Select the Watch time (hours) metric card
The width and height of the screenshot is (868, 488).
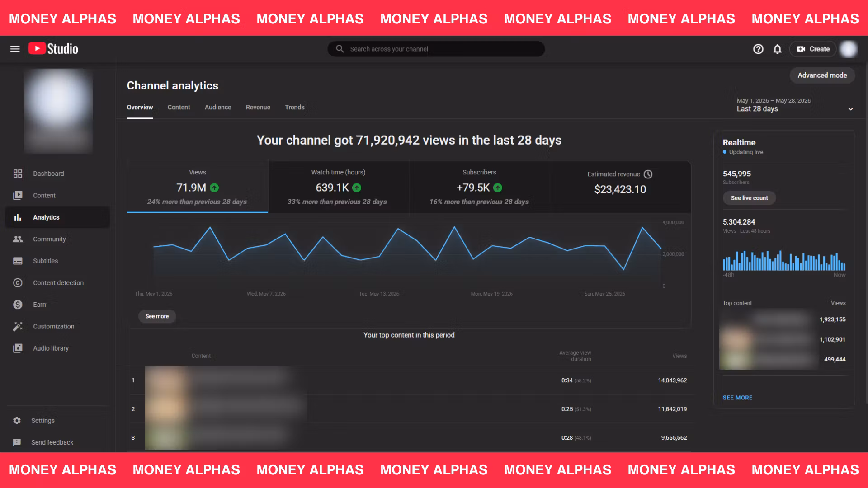tap(338, 187)
